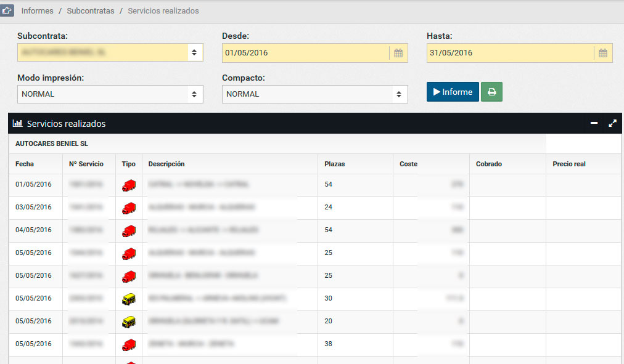Click the thumbs-up icon in breadcrumb bar
624x364 pixels.
(x=7, y=11)
